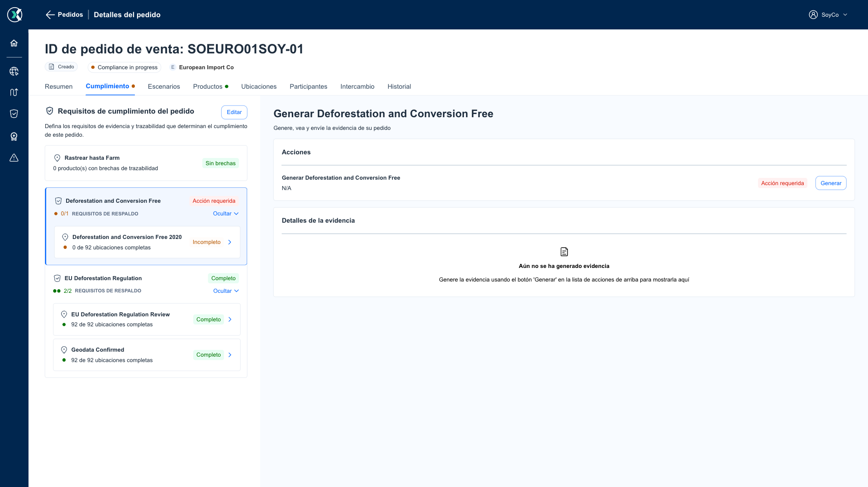Click the Incompleto status label
The image size is (868, 487).
click(x=207, y=242)
